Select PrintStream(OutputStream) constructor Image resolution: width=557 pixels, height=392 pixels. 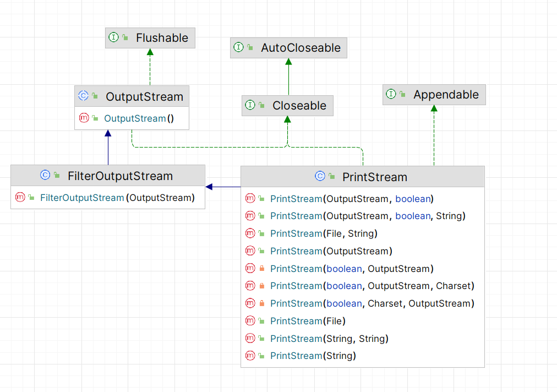pos(363,251)
